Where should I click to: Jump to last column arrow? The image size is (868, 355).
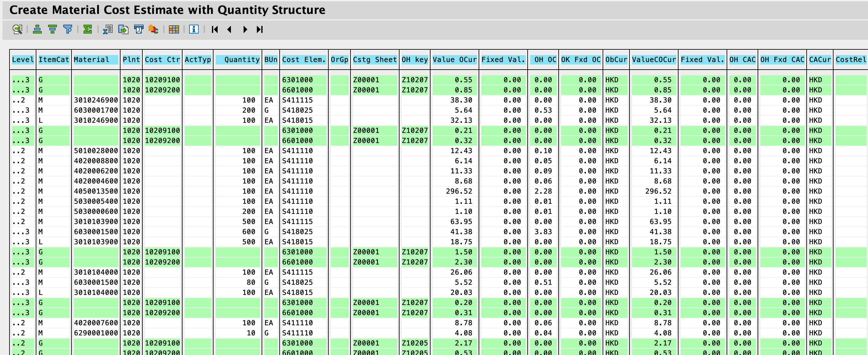(x=259, y=29)
